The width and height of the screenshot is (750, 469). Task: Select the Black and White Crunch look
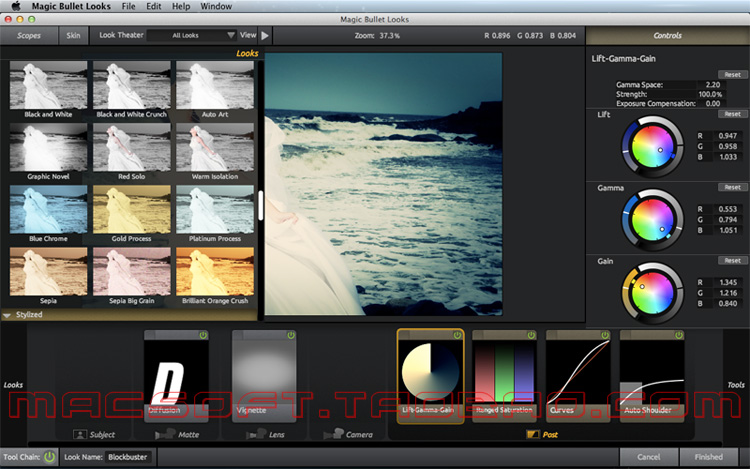[132, 85]
